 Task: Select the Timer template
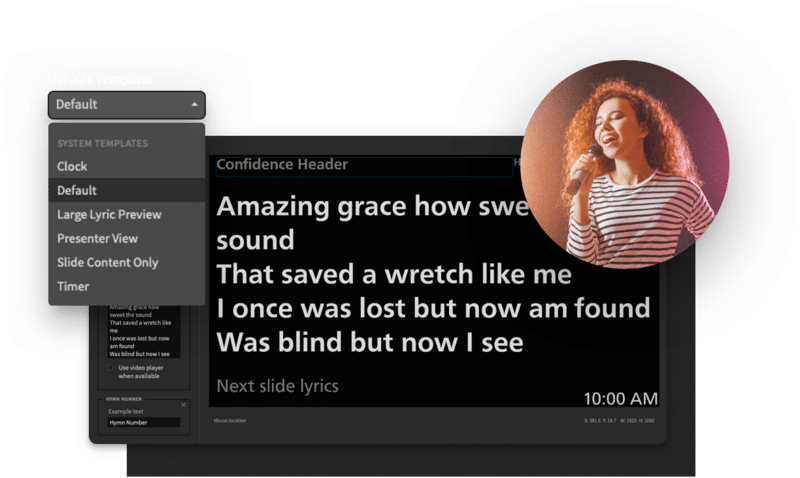(72, 286)
